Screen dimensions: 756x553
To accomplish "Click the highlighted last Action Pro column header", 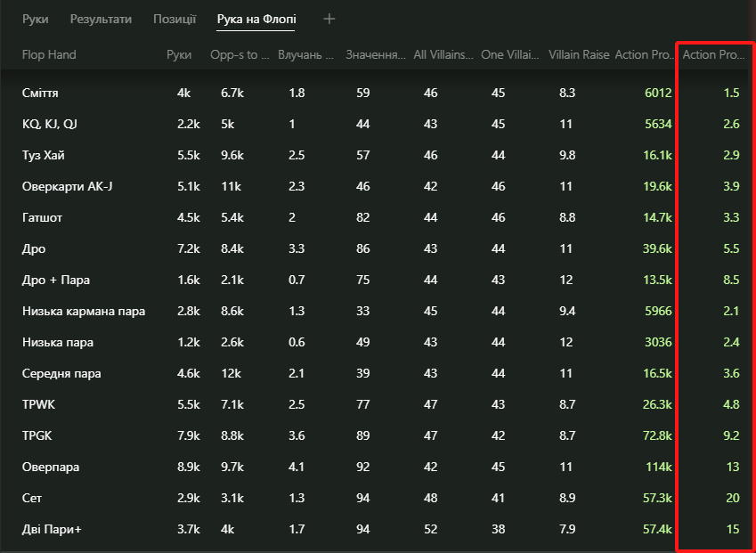I will coord(713,55).
